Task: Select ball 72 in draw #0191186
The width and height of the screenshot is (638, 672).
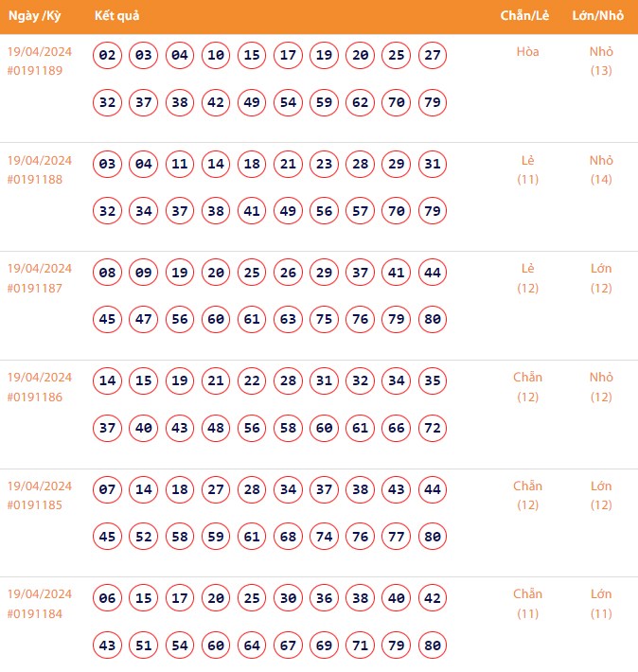Action: click(432, 429)
